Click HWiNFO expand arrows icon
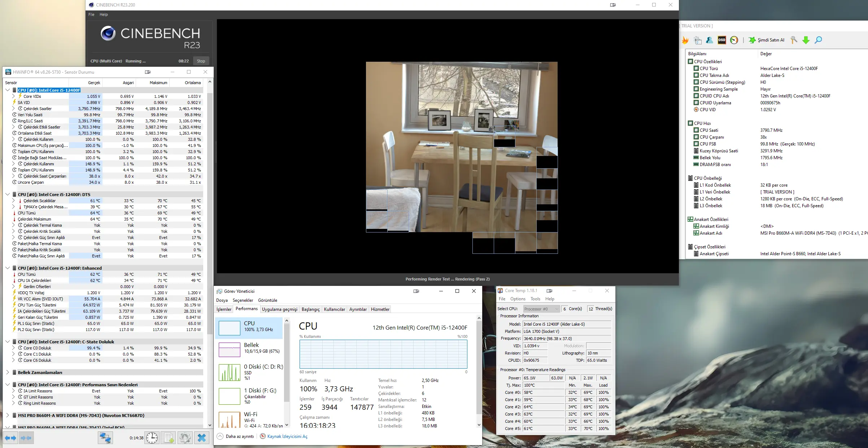Screen dimensions: 868x448 point(10,438)
